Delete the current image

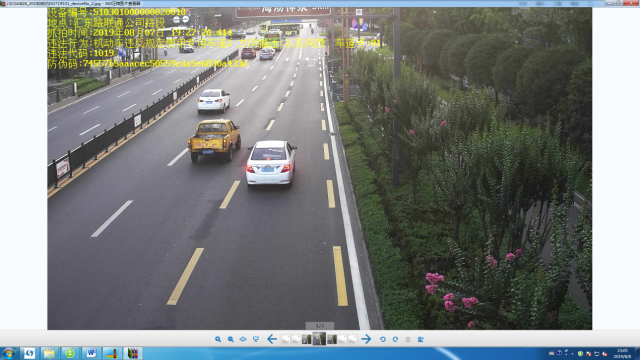pyautogui.click(x=408, y=339)
